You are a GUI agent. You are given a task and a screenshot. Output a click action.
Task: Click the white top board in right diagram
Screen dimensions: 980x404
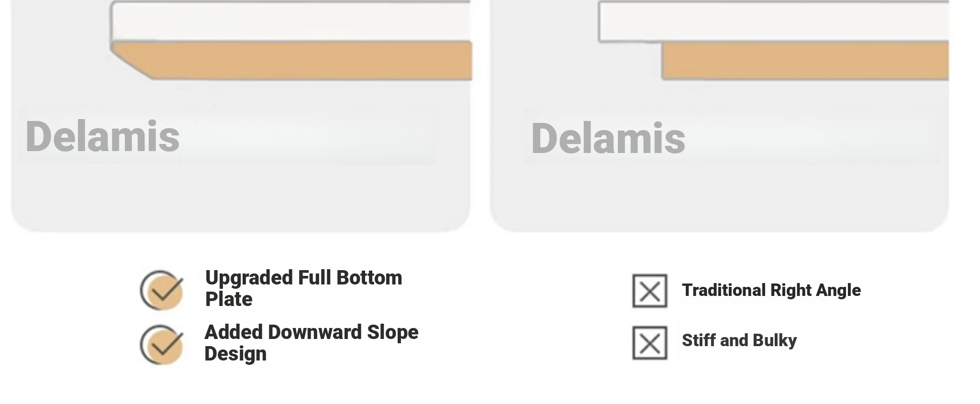pyautogui.click(x=773, y=22)
